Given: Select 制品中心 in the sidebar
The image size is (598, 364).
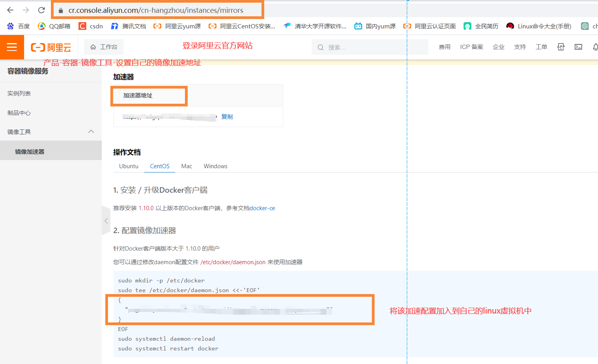Looking at the screenshot, I should pos(51,113).
